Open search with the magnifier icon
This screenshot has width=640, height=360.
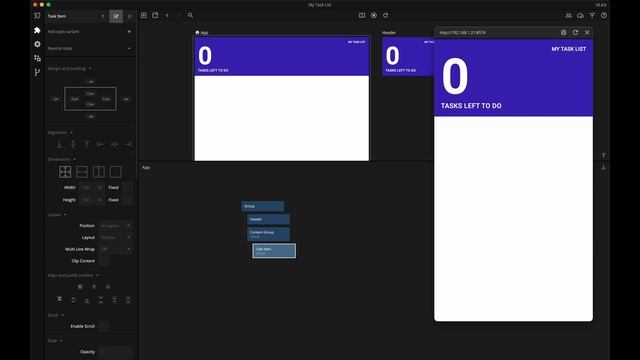pyautogui.click(x=190, y=15)
